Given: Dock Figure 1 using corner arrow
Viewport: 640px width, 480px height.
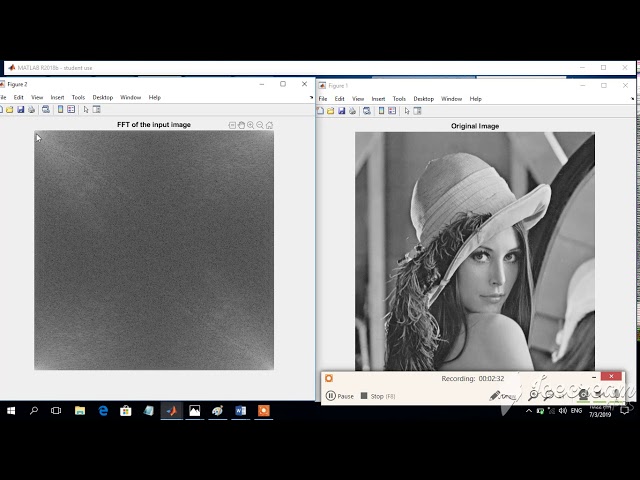Looking at the screenshot, I should 632,99.
